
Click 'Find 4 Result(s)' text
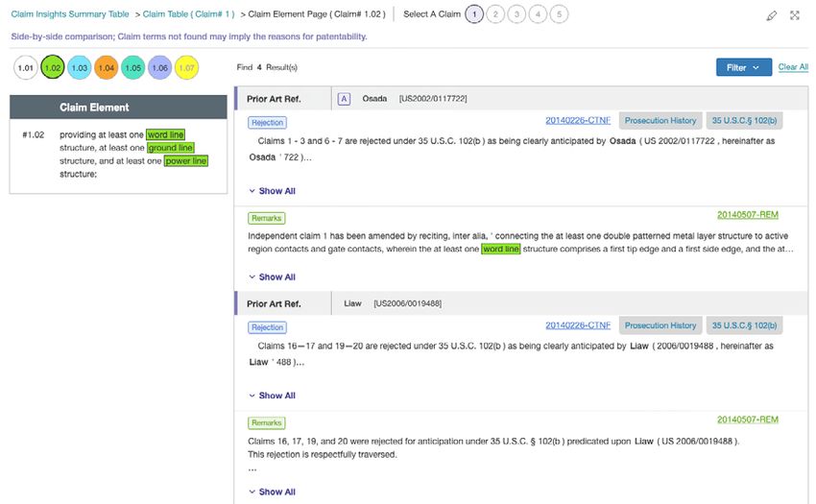tap(267, 67)
